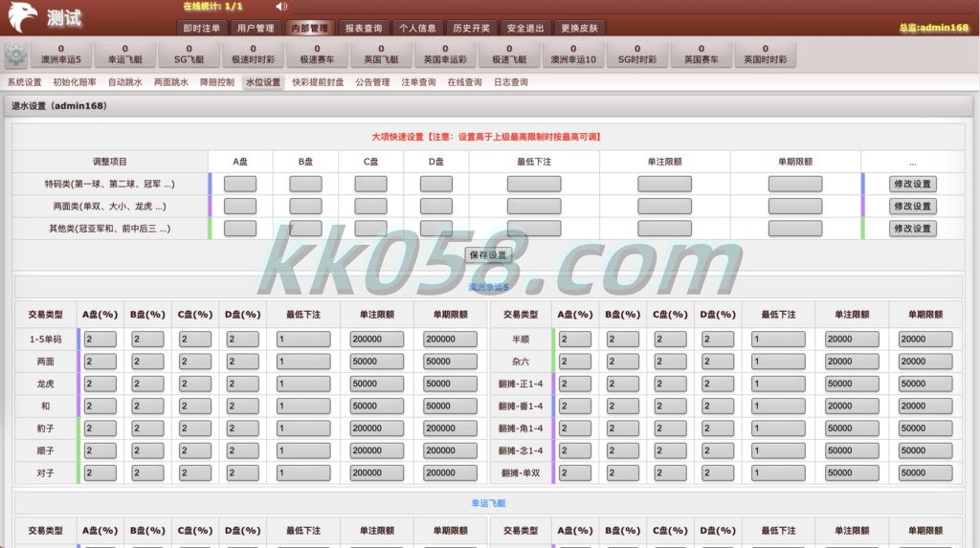
Task: Click 单期限额 field in 两面 row
Action: [x=450, y=362]
